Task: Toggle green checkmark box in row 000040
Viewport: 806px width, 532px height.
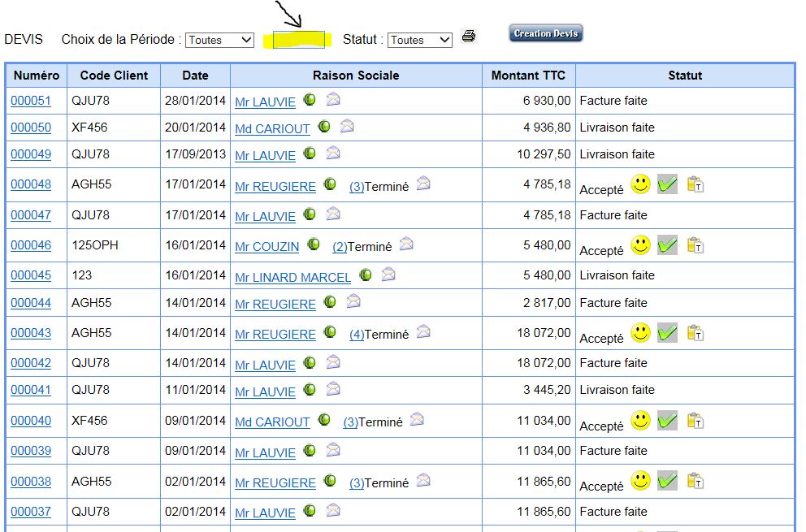Action: (x=667, y=421)
